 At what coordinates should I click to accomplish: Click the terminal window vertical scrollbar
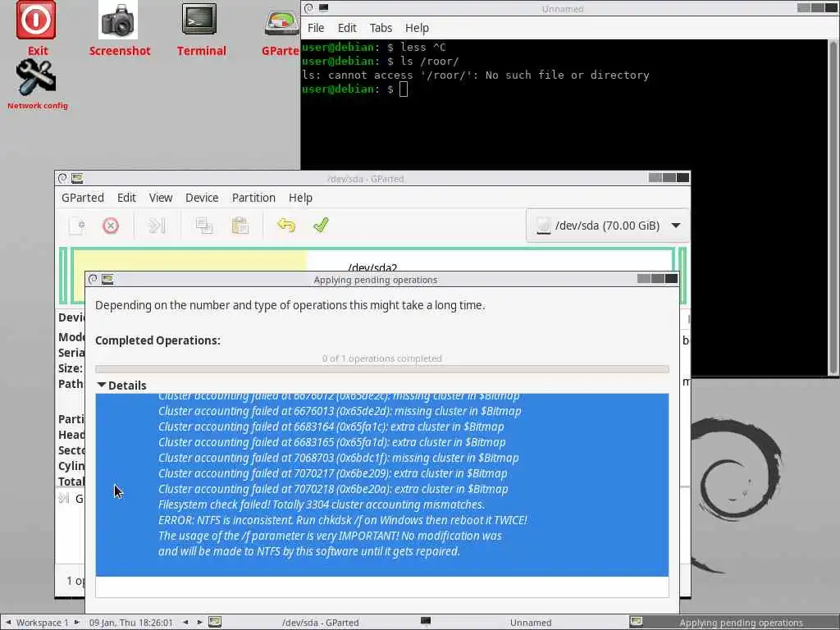pyautogui.click(x=833, y=208)
